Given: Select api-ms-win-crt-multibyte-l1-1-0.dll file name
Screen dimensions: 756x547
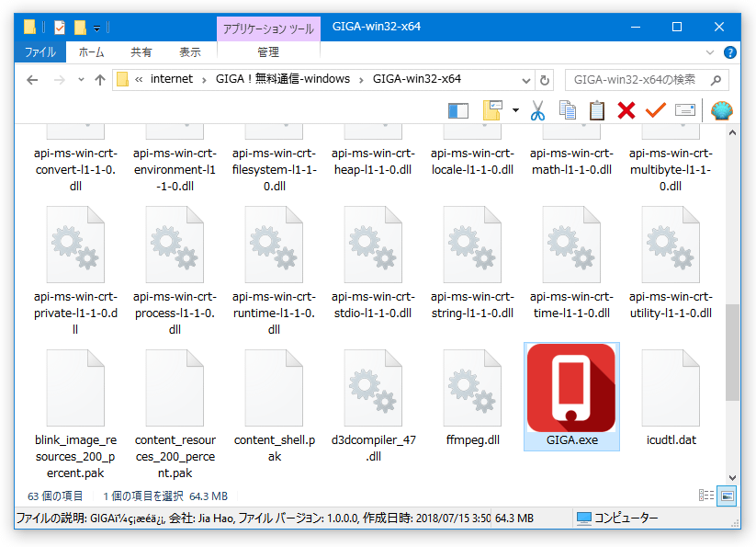Looking at the screenshot, I should point(671,170).
